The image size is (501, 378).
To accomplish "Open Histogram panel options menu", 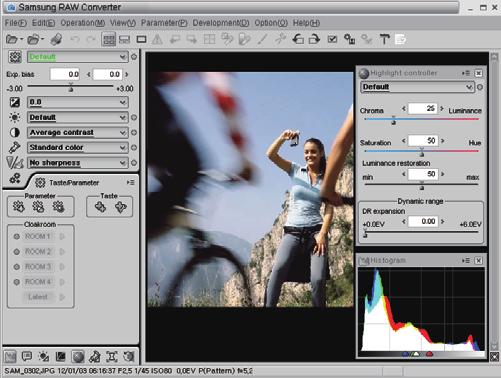I will 466,260.
